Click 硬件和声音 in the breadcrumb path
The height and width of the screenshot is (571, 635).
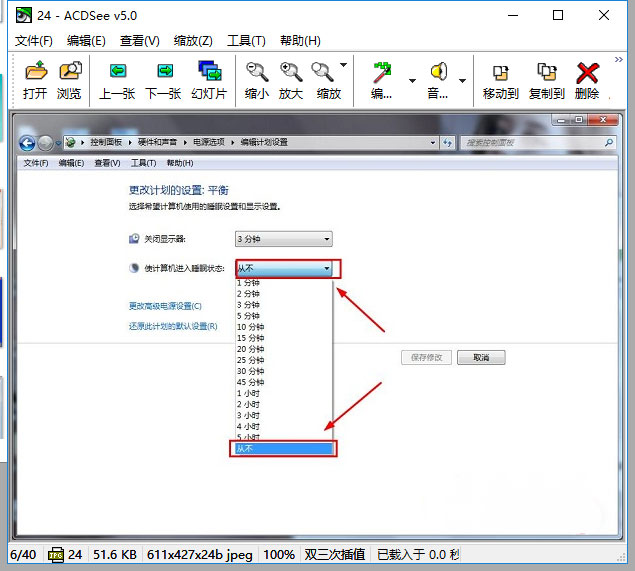pos(157,142)
